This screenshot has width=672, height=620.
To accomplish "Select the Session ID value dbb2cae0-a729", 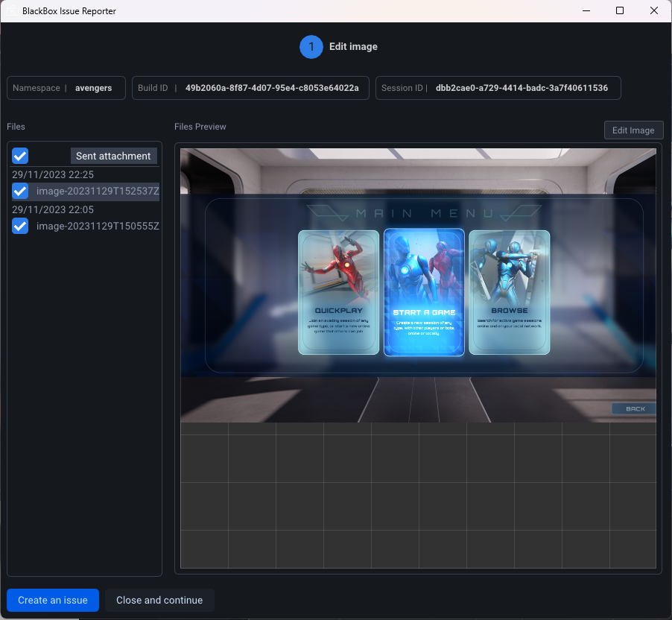I will [522, 88].
